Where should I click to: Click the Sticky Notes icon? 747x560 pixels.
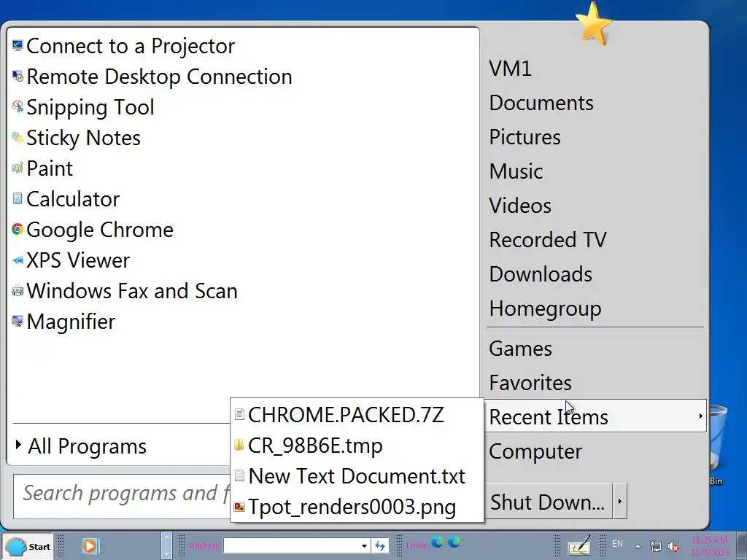click(18, 138)
